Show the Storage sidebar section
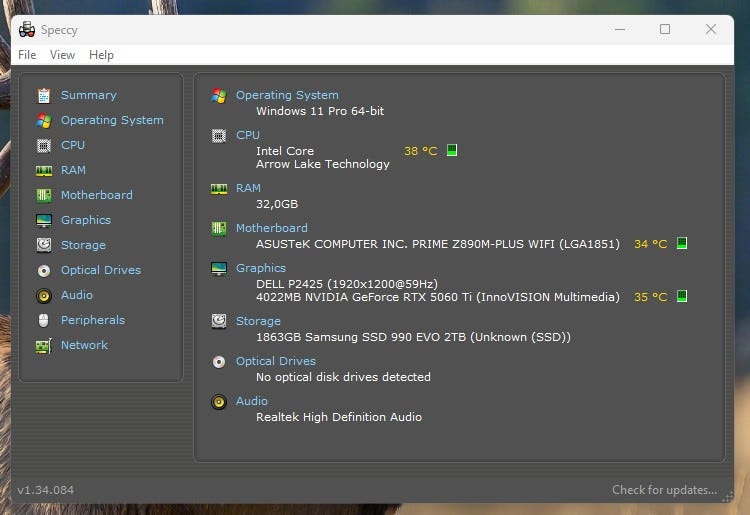This screenshot has width=750, height=515. [83, 245]
